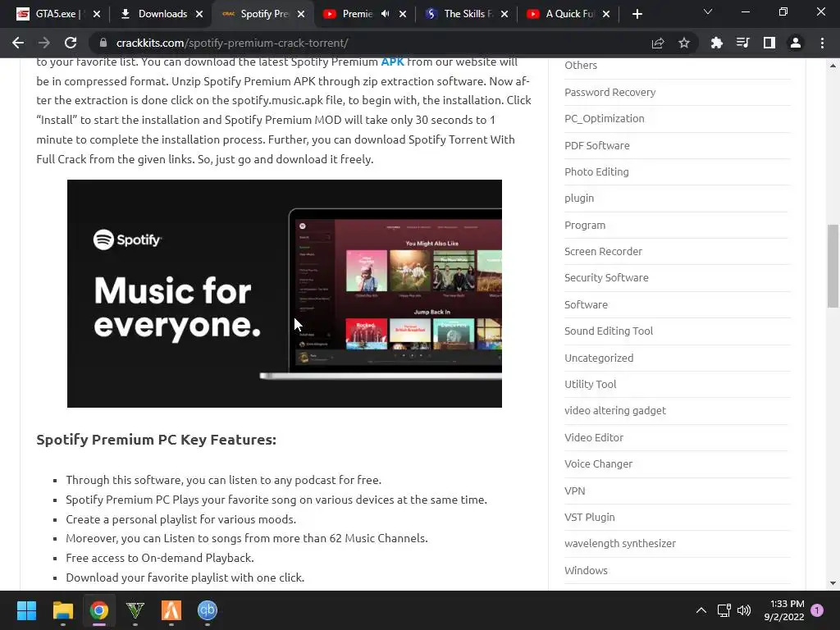Open the GTA V taskbar icon
This screenshot has width=840, height=630.
(x=135, y=610)
